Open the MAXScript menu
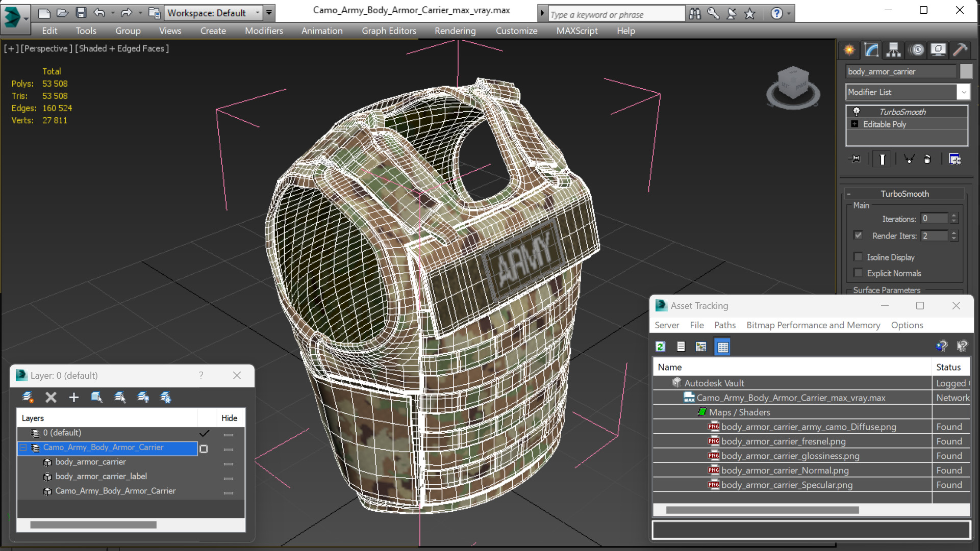Screen dimensions: 980x551 tap(577, 31)
